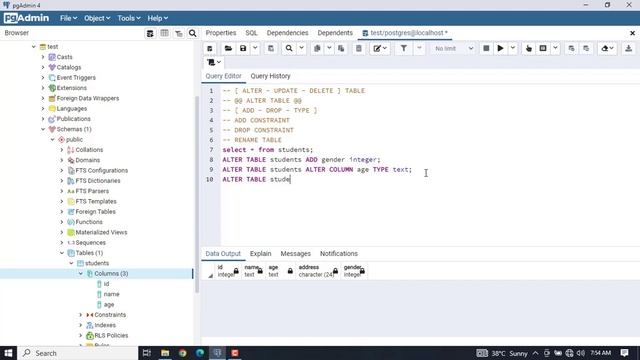The image size is (640, 360).
Task: Open the Execute options dropdown arrow
Action: (512, 48)
